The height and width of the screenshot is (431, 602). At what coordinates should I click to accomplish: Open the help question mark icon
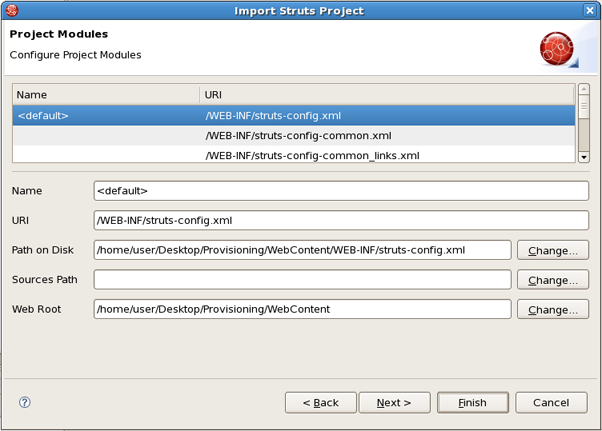coord(25,402)
